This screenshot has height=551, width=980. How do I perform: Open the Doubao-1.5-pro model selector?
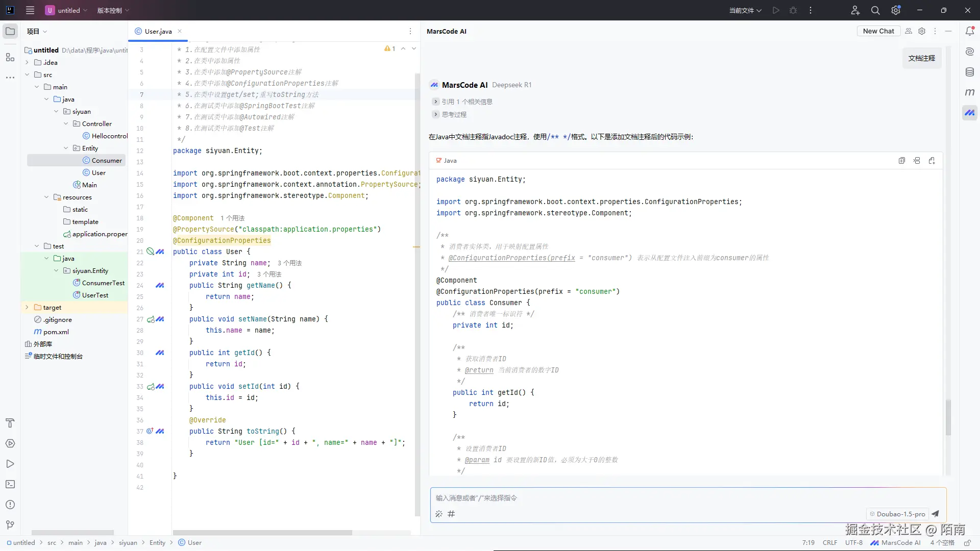(897, 514)
